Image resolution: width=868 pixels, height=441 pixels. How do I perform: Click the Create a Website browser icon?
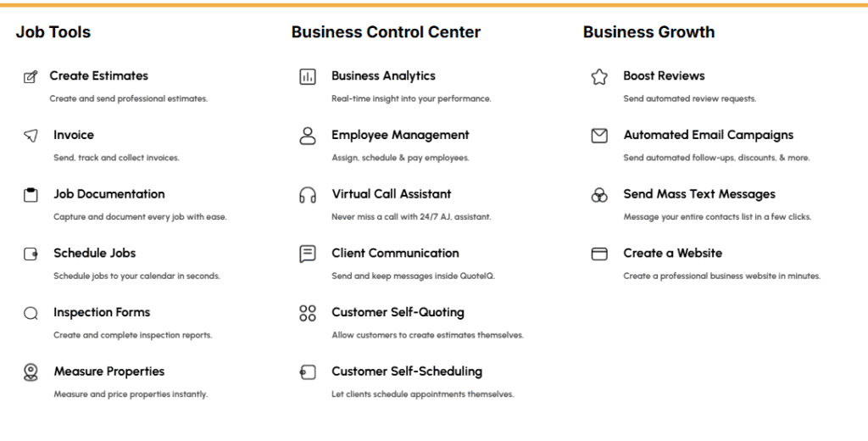pos(599,254)
